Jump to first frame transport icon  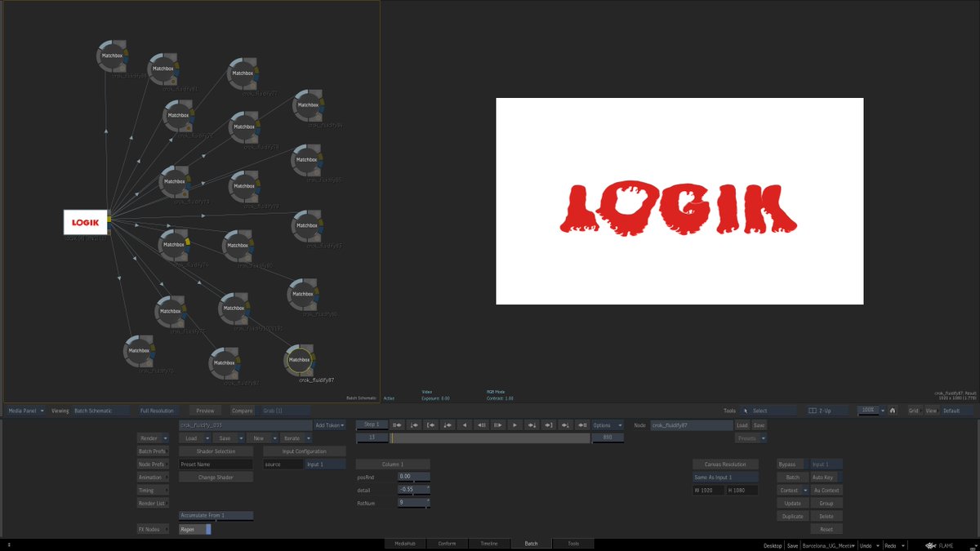click(x=396, y=424)
